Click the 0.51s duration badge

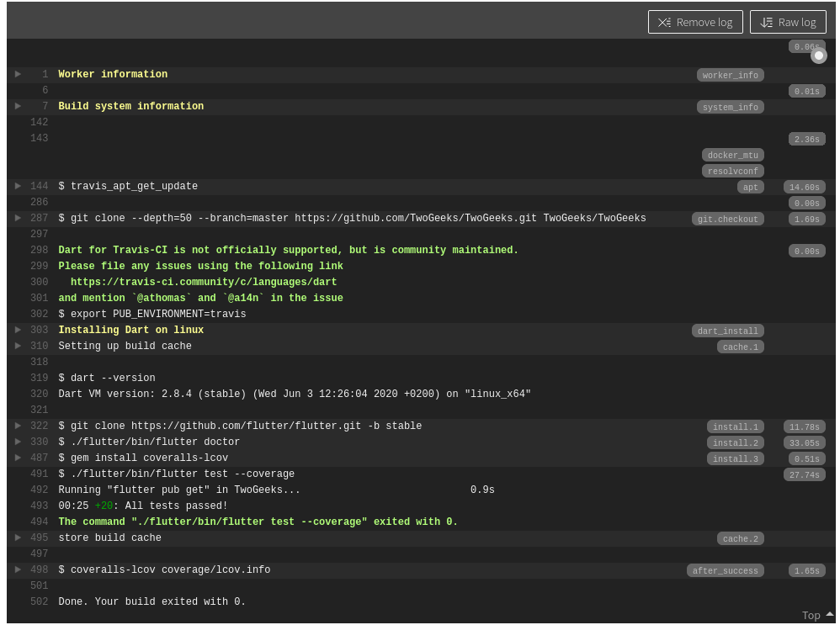click(806, 459)
